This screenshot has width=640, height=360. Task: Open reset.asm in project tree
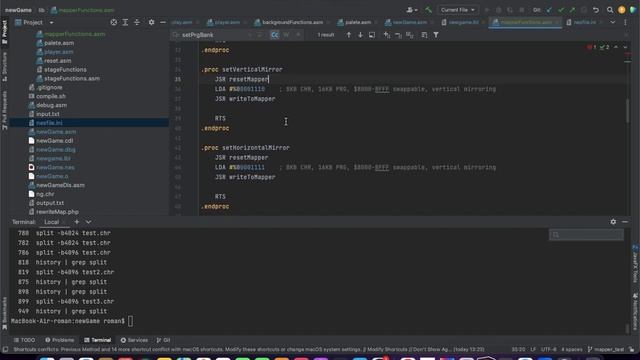point(58,61)
